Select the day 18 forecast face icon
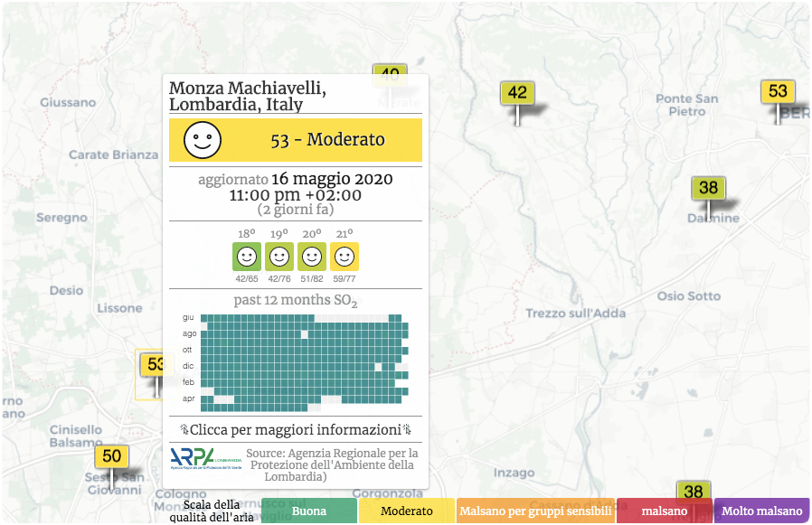The height and width of the screenshot is (525, 812). (247, 257)
